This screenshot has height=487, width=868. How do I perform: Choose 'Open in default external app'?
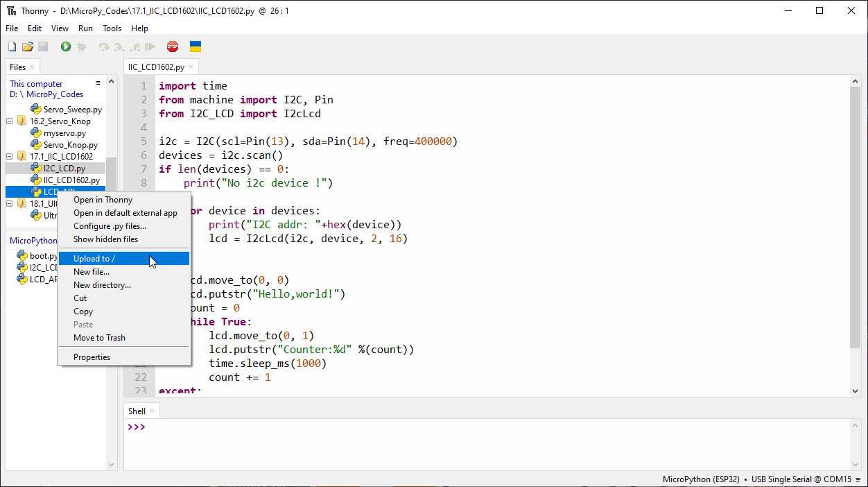tap(123, 213)
